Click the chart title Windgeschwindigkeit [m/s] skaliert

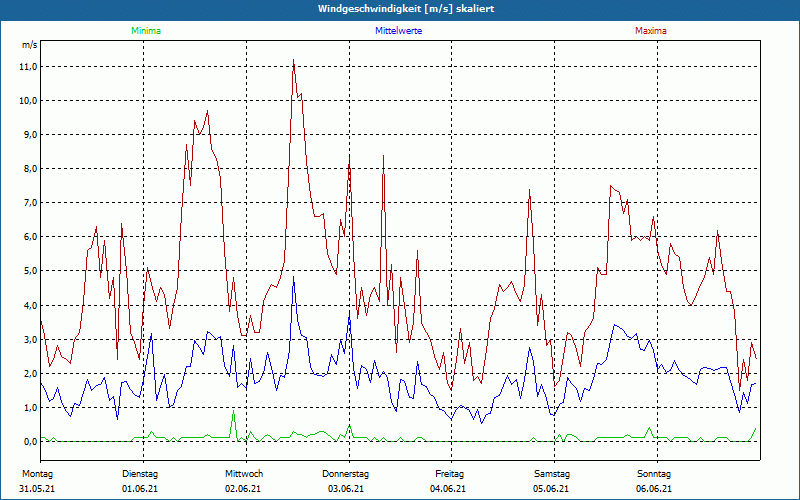pos(406,9)
